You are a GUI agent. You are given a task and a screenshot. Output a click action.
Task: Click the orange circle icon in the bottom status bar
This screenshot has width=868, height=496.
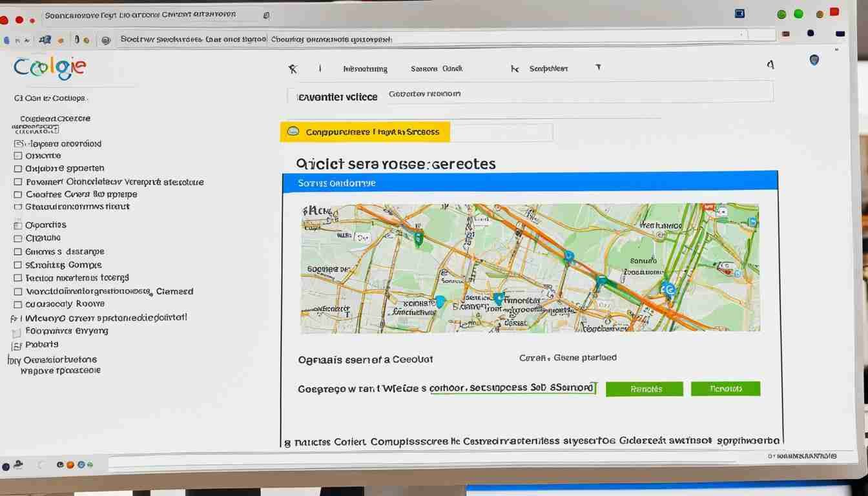70,464
